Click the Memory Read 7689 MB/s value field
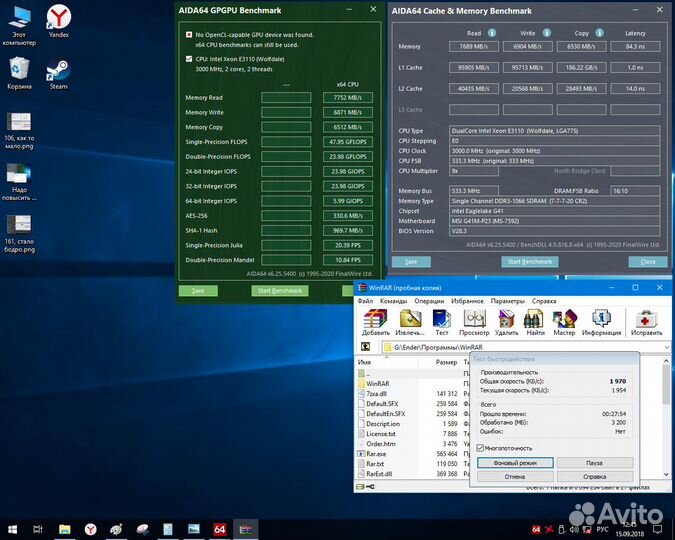 point(474,46)
